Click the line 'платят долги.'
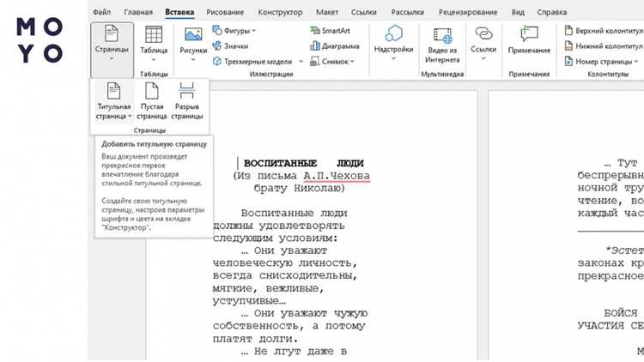Image resolution: width=644 pixels, height=362 pixels. click(x=255, y=339)
